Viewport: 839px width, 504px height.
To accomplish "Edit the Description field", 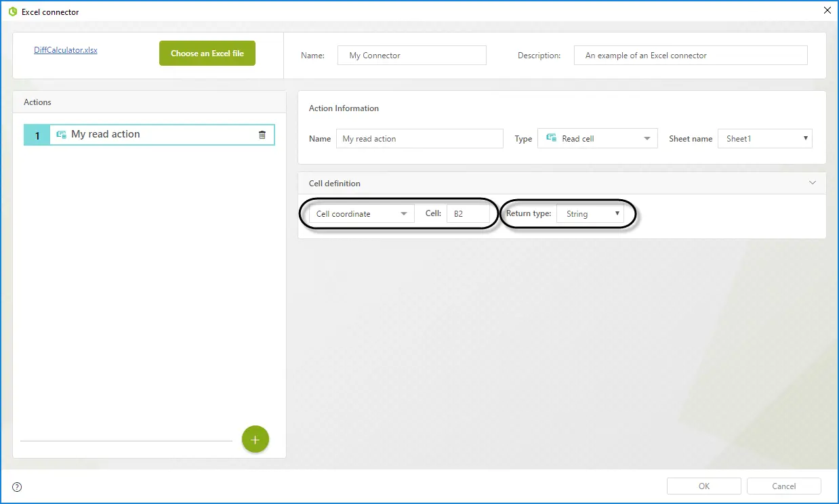I will (x=691, y=56).
